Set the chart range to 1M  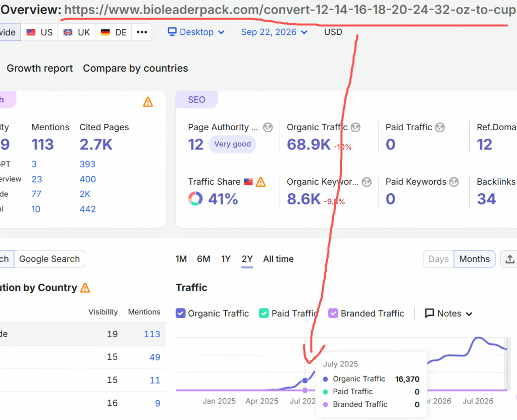(181, 259)
